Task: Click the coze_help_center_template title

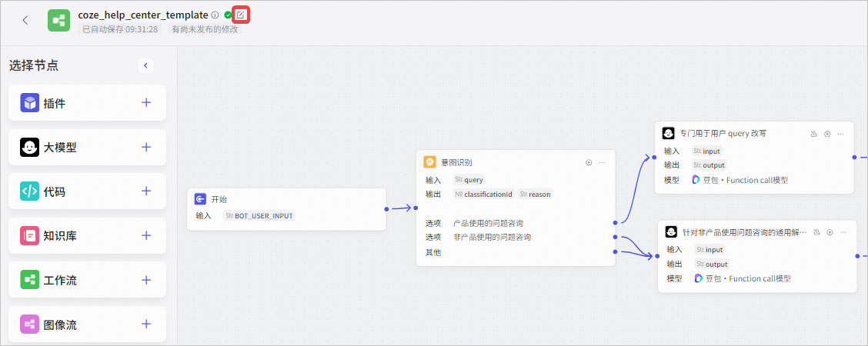Action: (143, 15)
